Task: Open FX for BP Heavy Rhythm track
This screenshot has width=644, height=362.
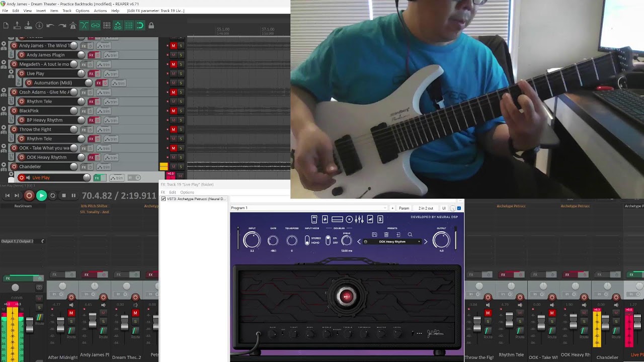Action: (91, 120)
